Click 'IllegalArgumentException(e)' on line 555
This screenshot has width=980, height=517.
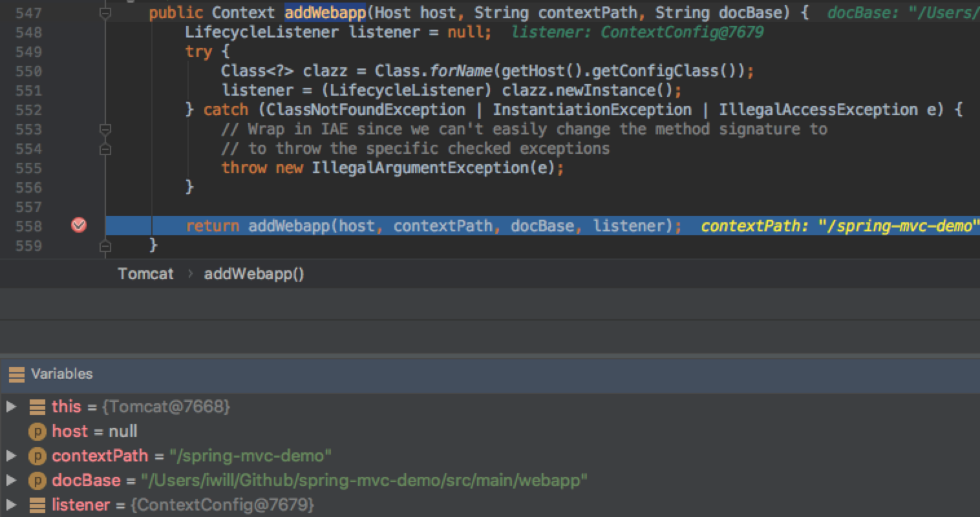[x=433, y=167]
